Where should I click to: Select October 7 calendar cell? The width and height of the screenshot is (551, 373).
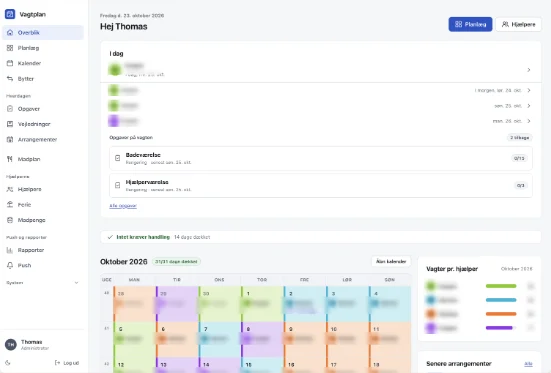220,339
